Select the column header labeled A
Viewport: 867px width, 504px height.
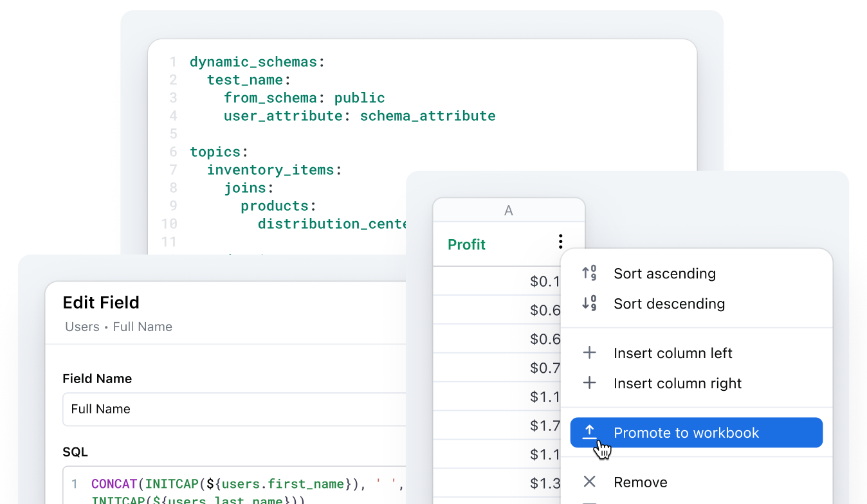pos(509,210)
